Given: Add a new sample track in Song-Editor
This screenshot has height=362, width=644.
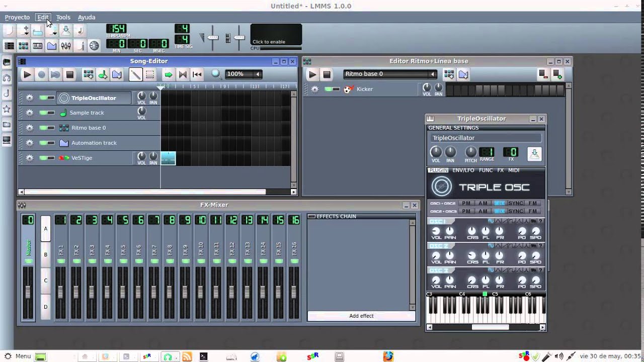Looking at the screenshot, I should pos(103,75).
